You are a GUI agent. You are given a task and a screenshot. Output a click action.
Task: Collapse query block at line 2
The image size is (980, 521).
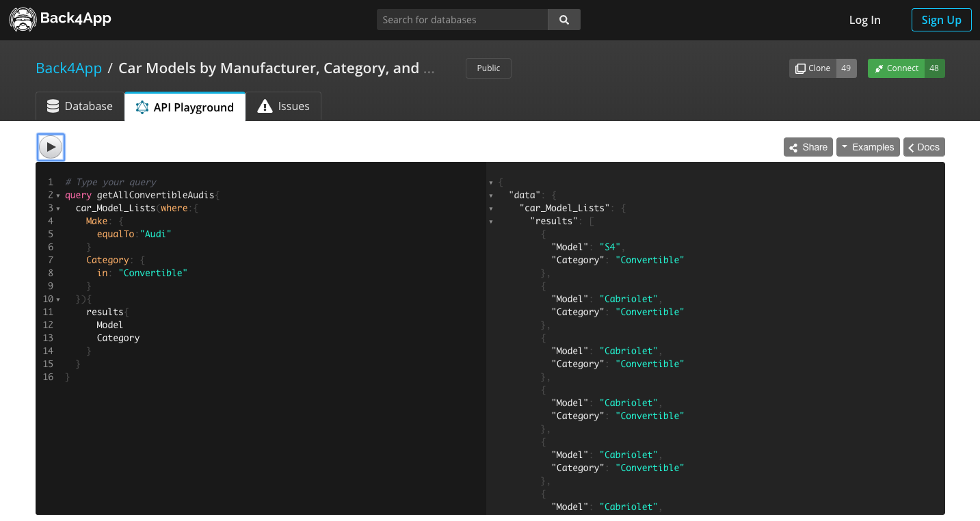[58, 196]
